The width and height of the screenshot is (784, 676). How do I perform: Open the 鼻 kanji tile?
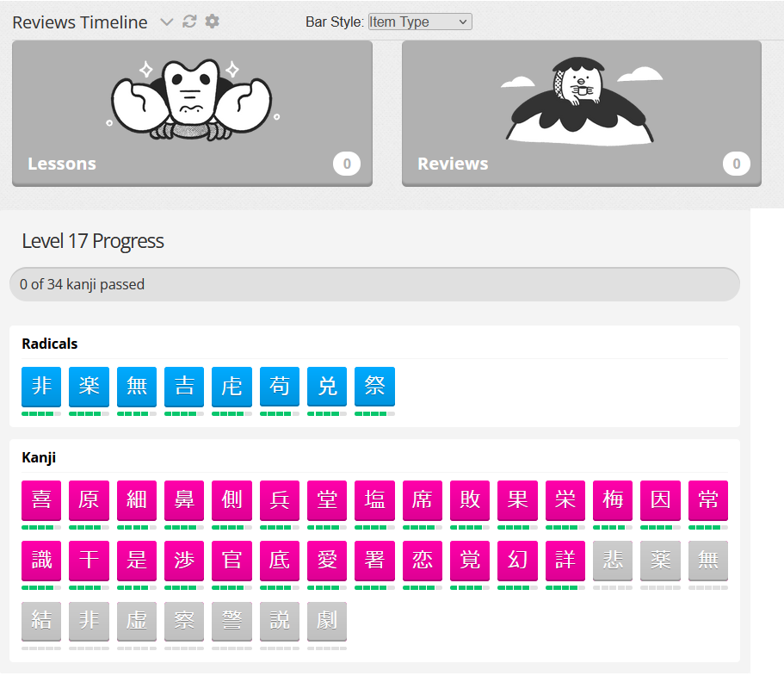(184, 500)
